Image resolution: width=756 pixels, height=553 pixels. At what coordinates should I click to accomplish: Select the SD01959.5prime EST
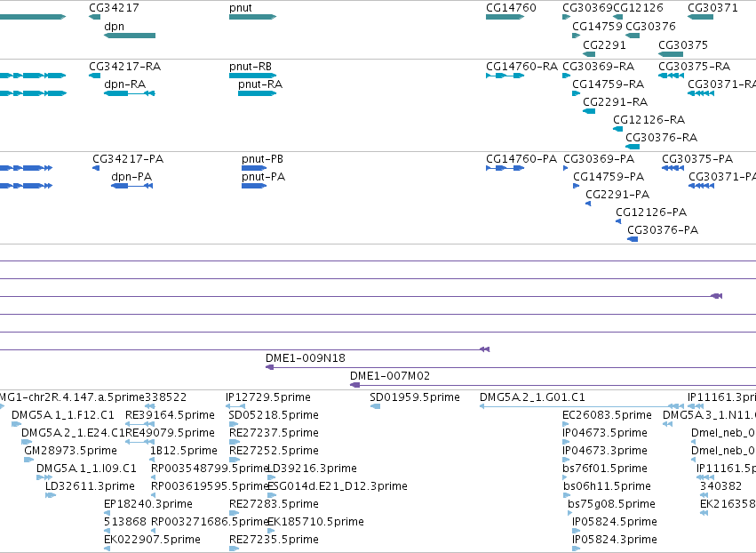375,406
